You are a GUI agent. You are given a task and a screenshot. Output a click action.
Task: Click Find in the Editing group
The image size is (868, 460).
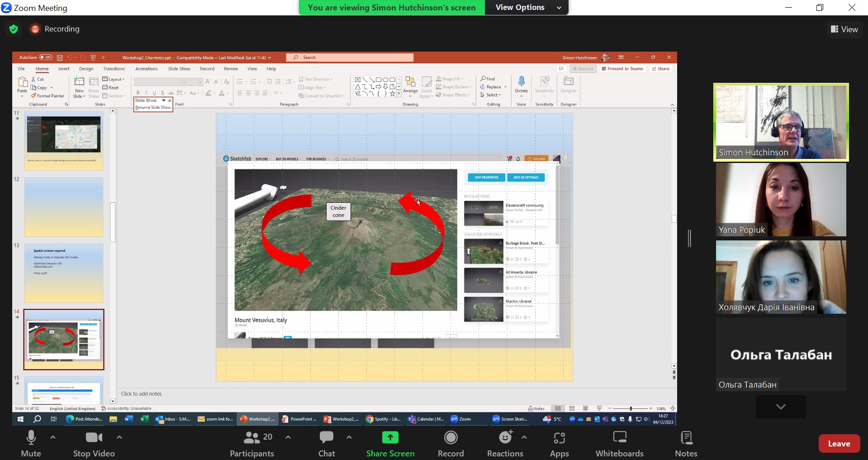pos(488,79)
